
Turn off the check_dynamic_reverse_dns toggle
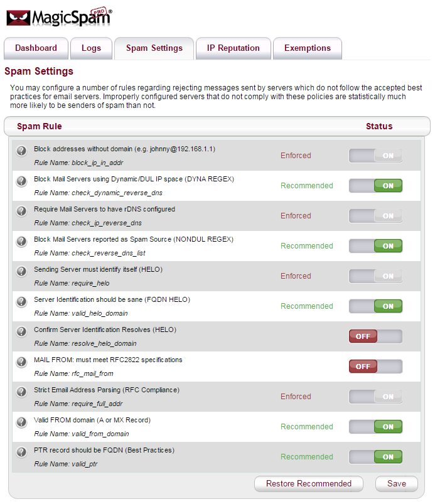pyautogui.click(x=375, y=186)
